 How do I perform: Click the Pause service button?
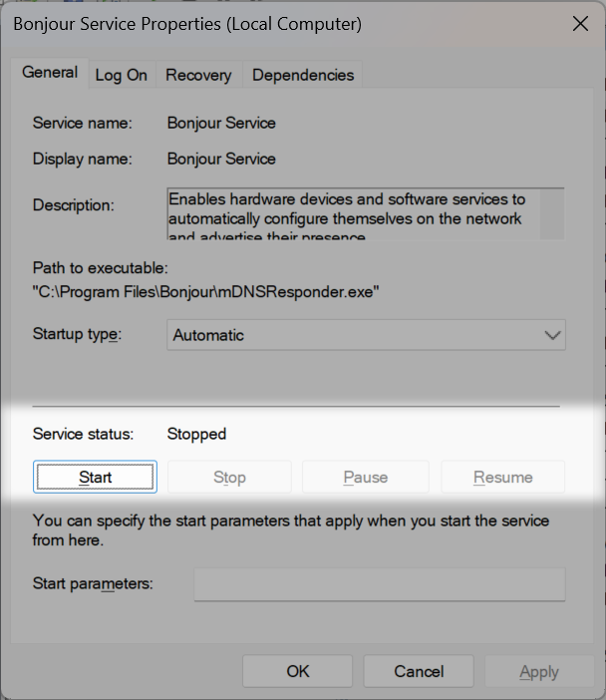365,478
